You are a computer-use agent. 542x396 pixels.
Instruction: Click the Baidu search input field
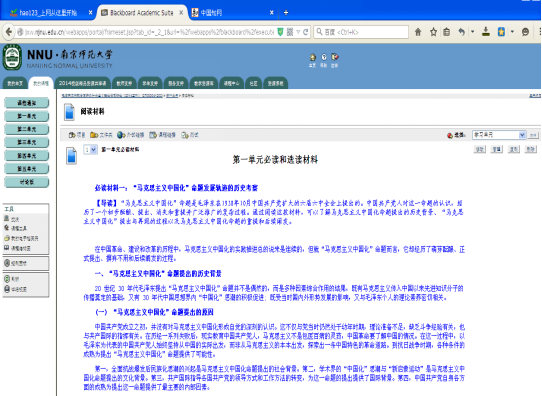pyautogui.click(x=361, y=32)
